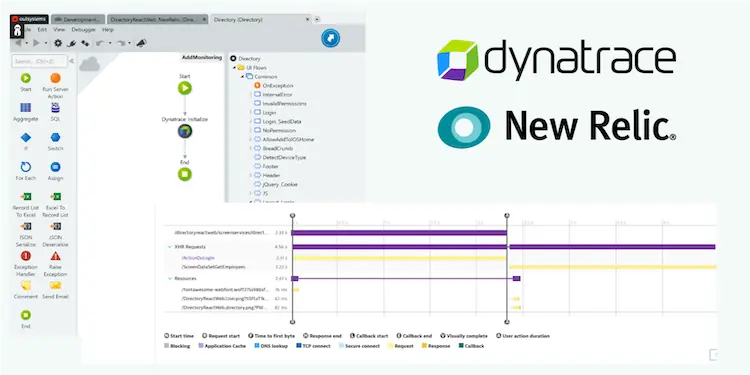Collapse the Resources group in waterfall
The image size is (750, 375).
[169, 278]
